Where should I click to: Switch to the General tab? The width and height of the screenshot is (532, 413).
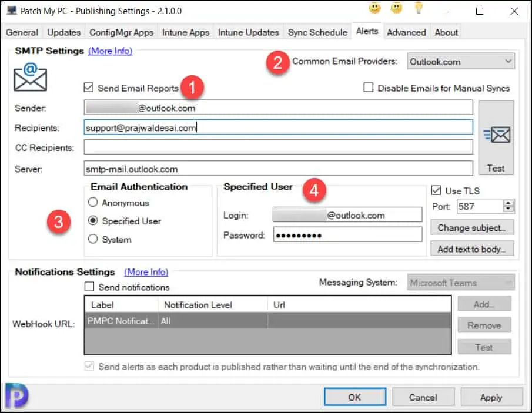22,32
